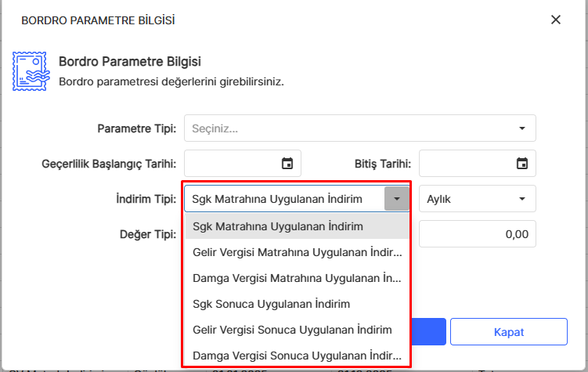Collapse the İndirim Tipi list via its arrow
Screen dimensions: 588x372
397,199
